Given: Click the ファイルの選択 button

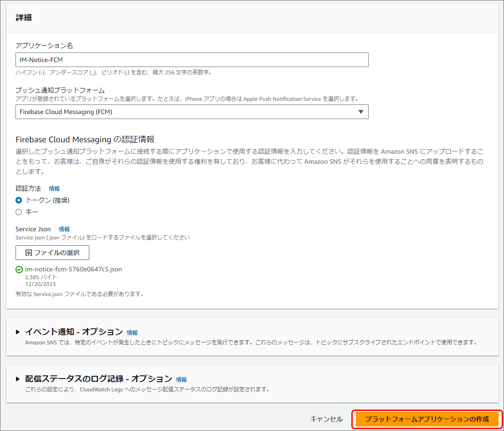Looking at the screenshot, I should click(x=52, y=253).
